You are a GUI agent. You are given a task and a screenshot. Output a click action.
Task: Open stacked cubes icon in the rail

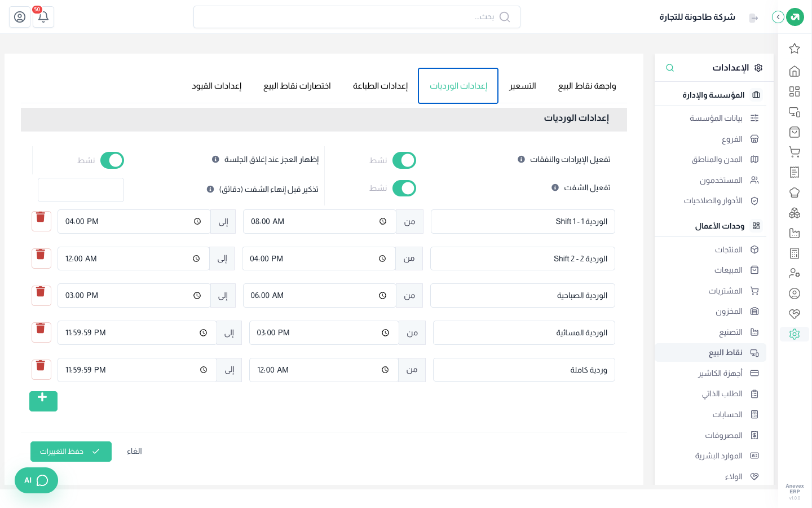click(x=795, y=213)
